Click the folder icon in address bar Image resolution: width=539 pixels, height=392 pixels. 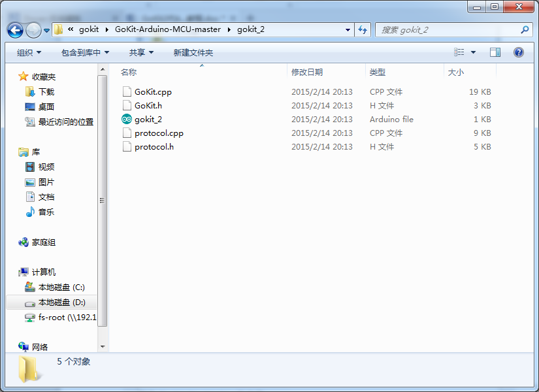coord(58,29)
